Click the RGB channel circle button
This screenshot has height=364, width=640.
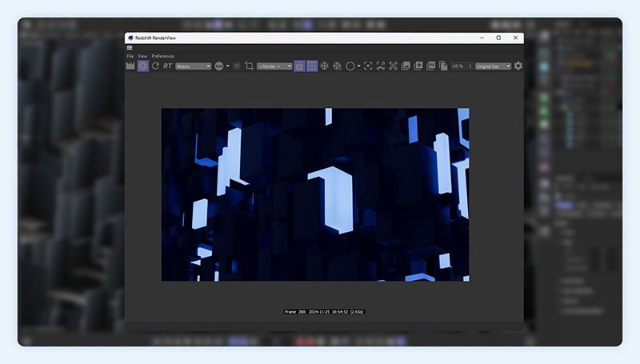218,66
